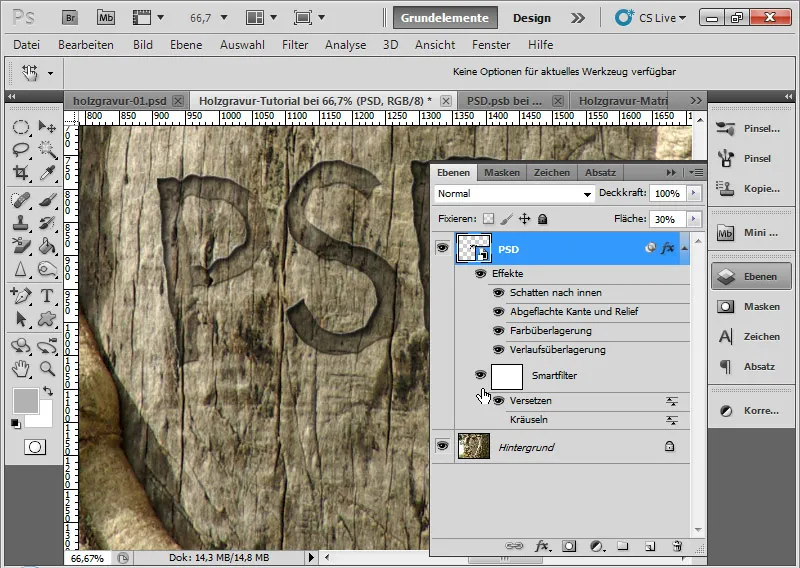Toggle Quick Mask mode
The height and width of the screenshot is (568, 800).
point(35,447)
